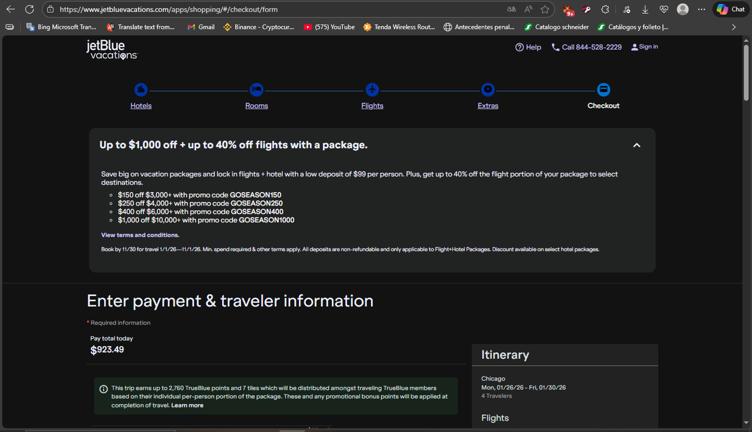
Task: Click the Call 844-528-2229 phone link
Action: click(587, 47)
